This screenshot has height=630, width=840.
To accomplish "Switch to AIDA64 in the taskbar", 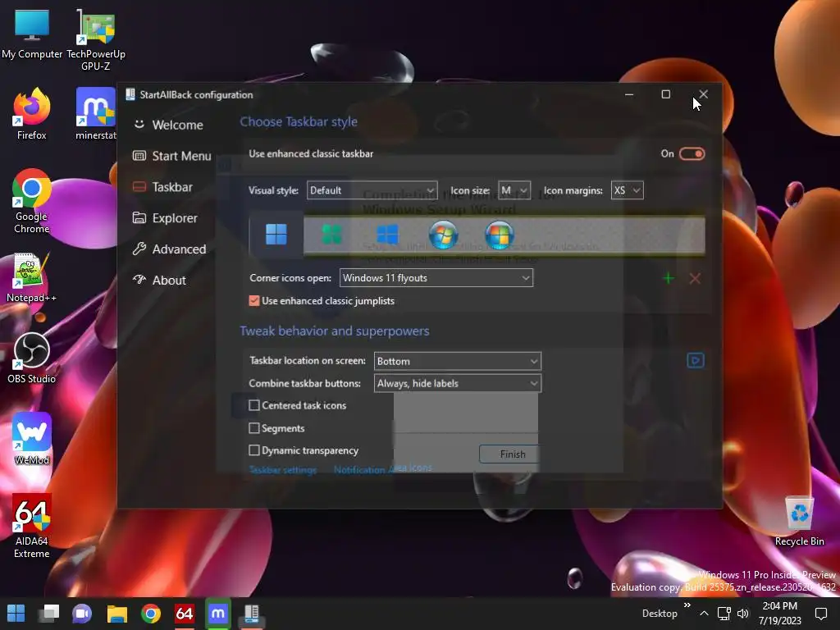I will point(185,614).
